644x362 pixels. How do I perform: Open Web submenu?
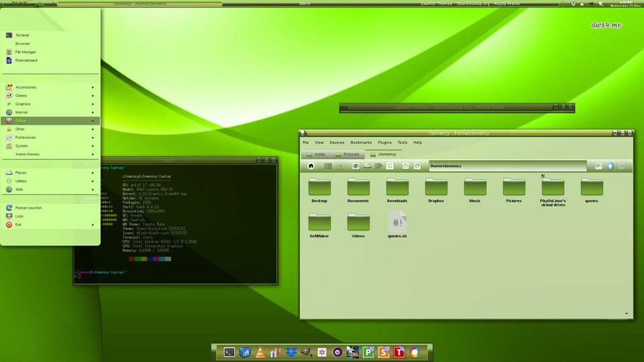tap(50, 190)
